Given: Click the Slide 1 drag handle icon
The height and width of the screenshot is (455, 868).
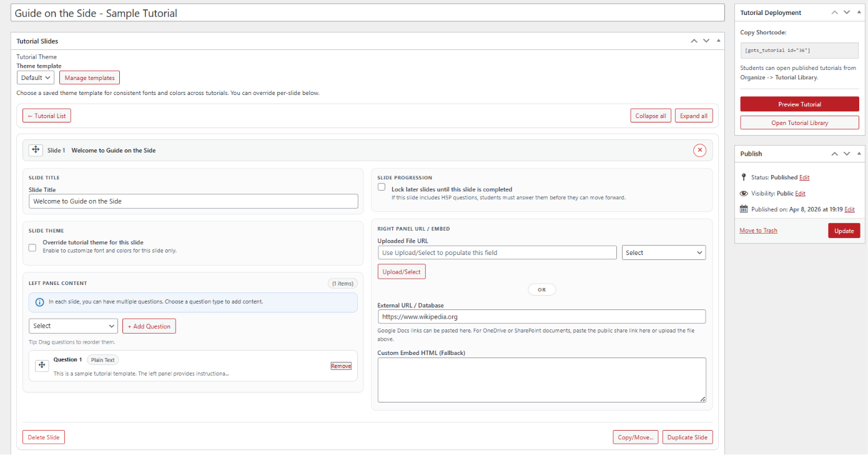Looking at the screenshot, I should [36, 150].
